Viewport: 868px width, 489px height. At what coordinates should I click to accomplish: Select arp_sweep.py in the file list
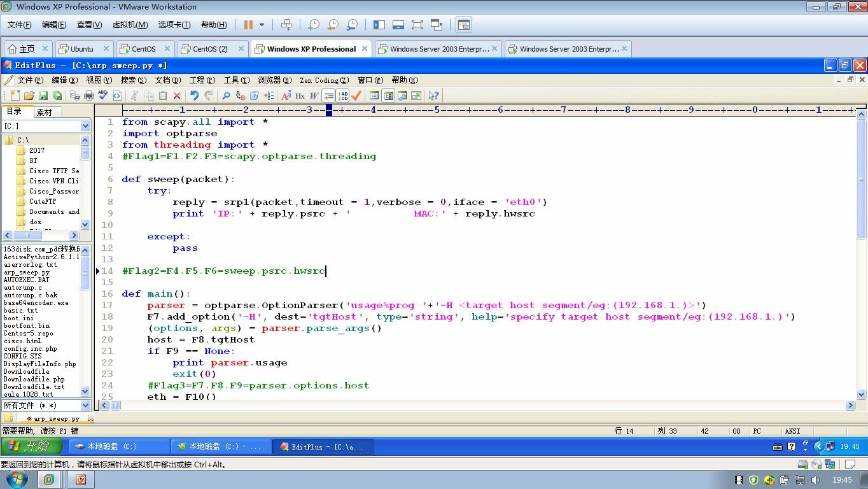(27, 272)
